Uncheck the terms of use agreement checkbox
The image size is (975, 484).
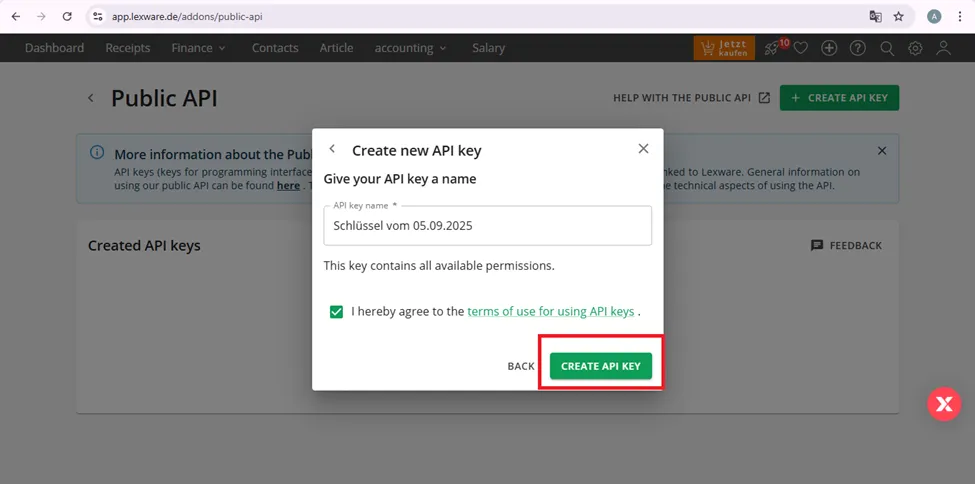pyautogui.click(x=336, y=312)
